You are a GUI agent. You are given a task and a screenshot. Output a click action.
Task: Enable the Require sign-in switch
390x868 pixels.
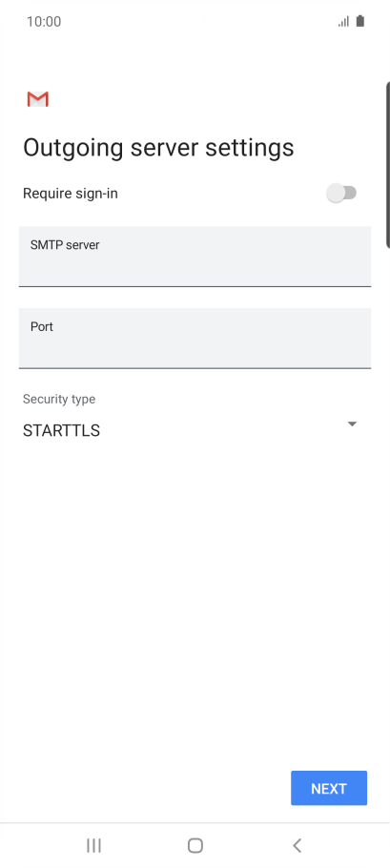[341, 194]
